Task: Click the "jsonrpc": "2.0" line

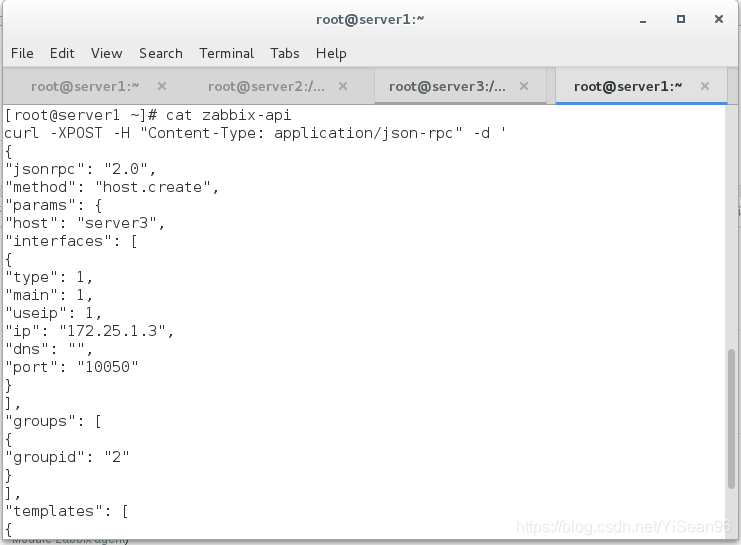Action: click(80, 169)
